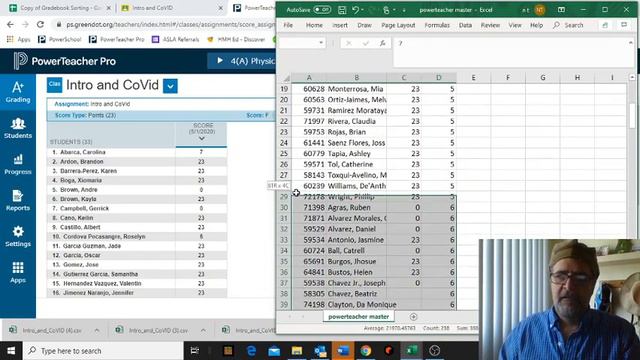Expand the formula bar chevron
The height and width of the screenshot is (360, 640).
point(631,42)
